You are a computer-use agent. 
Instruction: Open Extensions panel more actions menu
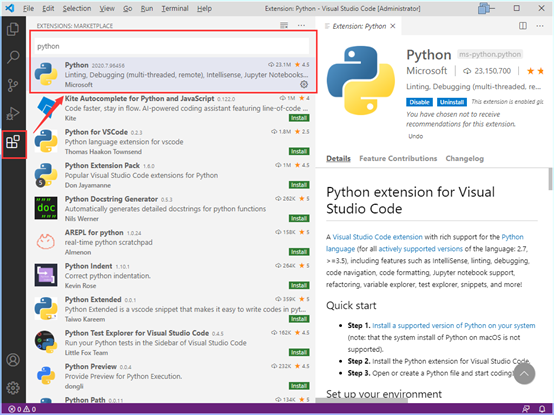click(301, 25)
